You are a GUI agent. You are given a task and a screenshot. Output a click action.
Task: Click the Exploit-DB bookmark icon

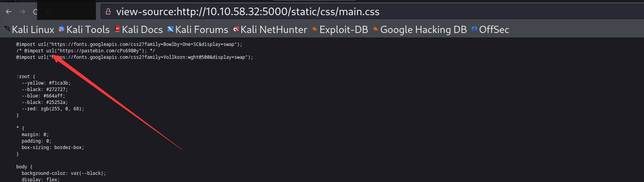(314, 29)
